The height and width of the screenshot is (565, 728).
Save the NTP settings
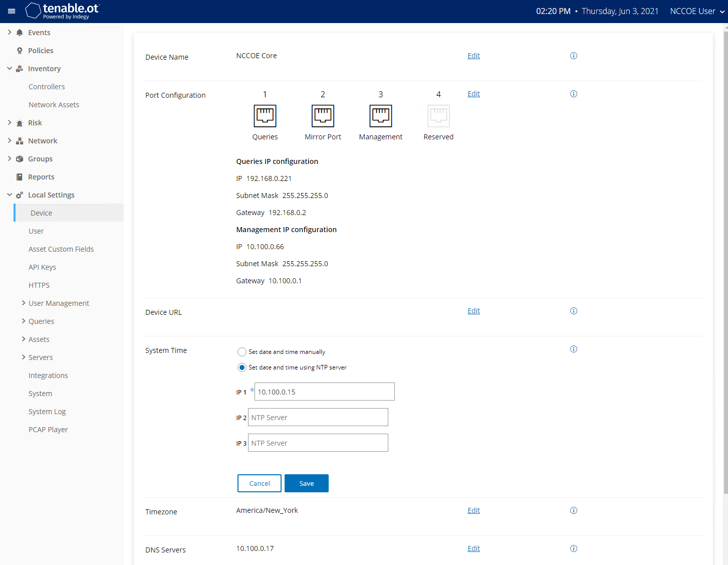(x=307, y=483)
